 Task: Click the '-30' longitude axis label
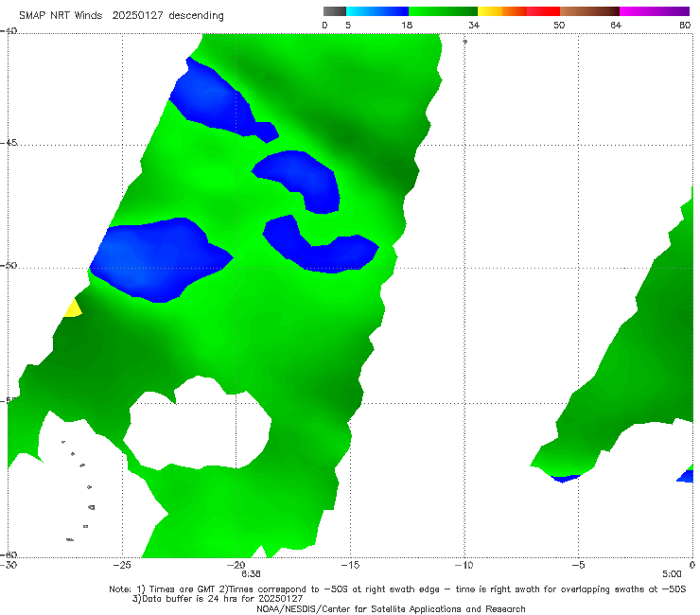tap(9, 565)
